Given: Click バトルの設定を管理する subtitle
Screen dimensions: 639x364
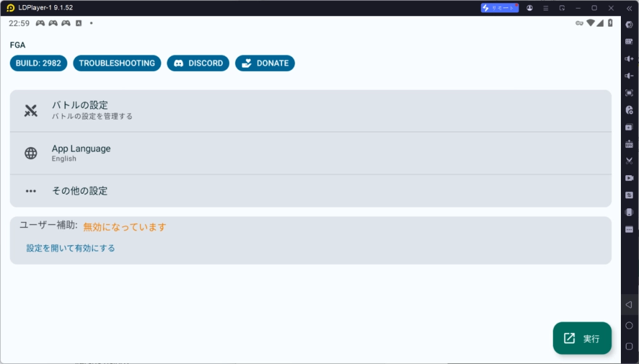Looking at the screenshot, I should tap(92, 117).
